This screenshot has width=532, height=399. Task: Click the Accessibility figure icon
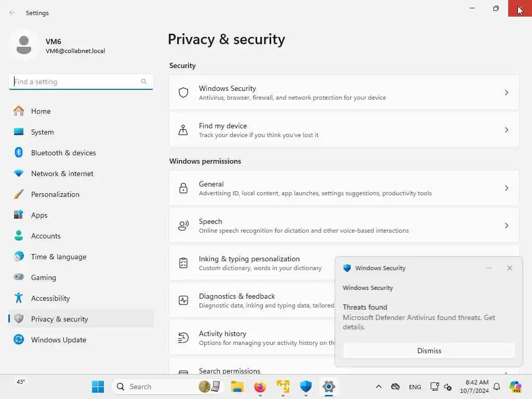(x=19, y=298)
